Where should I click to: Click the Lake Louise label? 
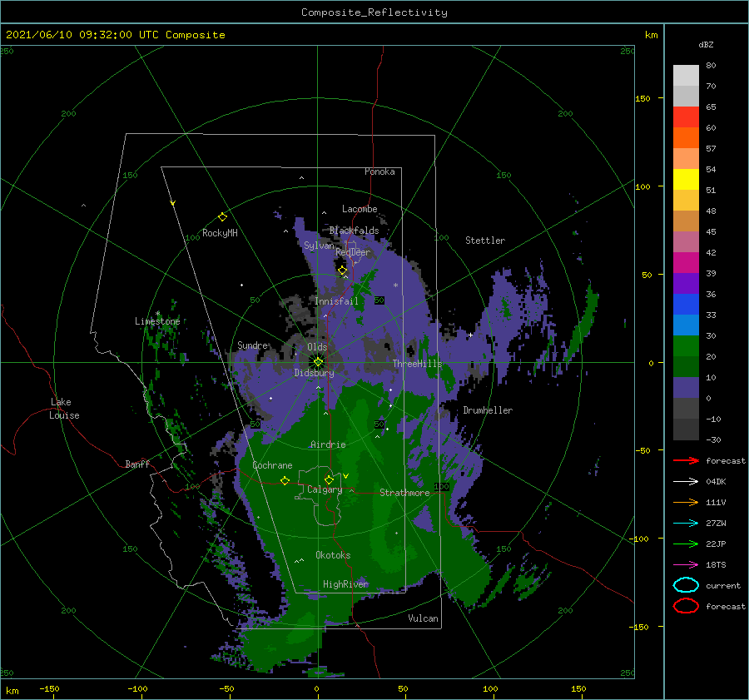coord(64,409)
